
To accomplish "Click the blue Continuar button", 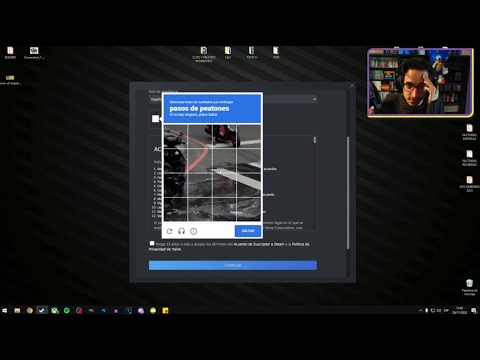I will (233, 265).
